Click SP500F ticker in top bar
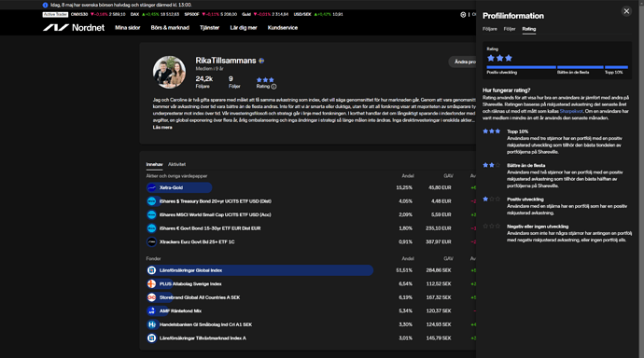Viewport: 644px width, 358px height. click(x=211, y=14)
